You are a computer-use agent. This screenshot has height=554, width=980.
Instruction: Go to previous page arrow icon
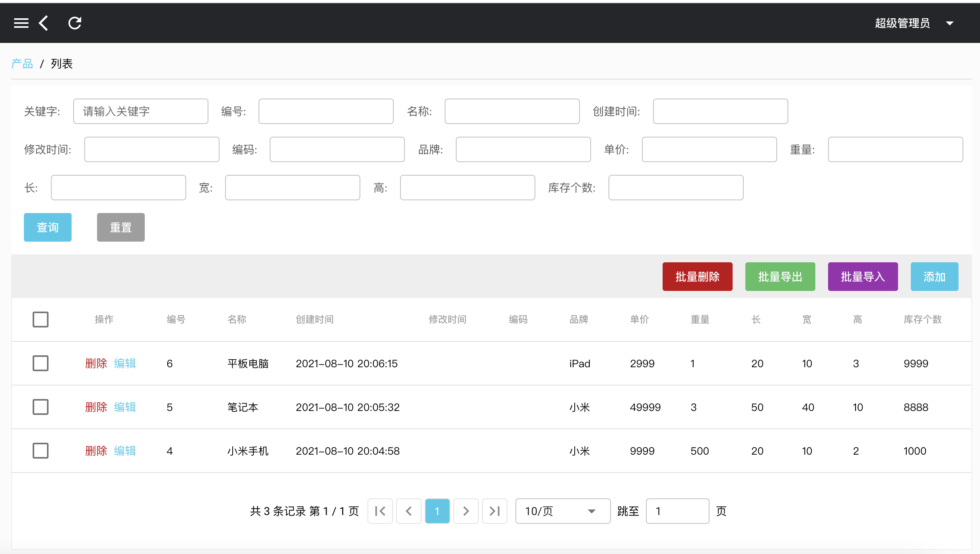[x=408, y=511]
